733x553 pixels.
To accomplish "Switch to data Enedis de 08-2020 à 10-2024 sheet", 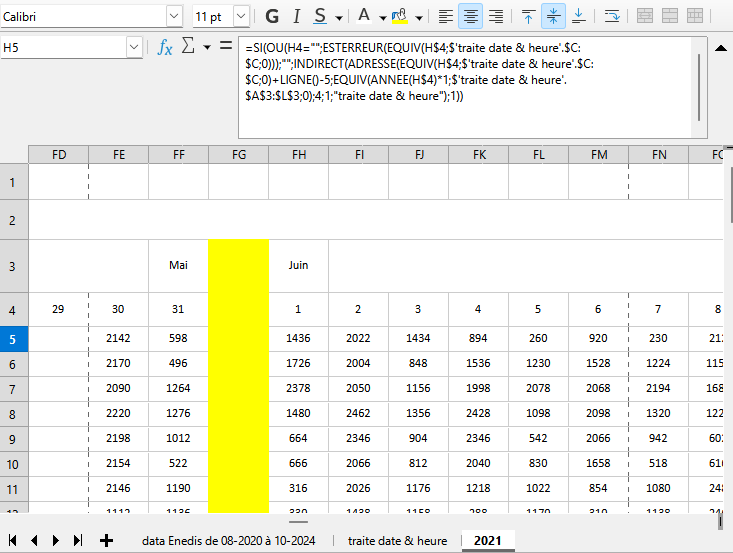I will pos(229,541).
